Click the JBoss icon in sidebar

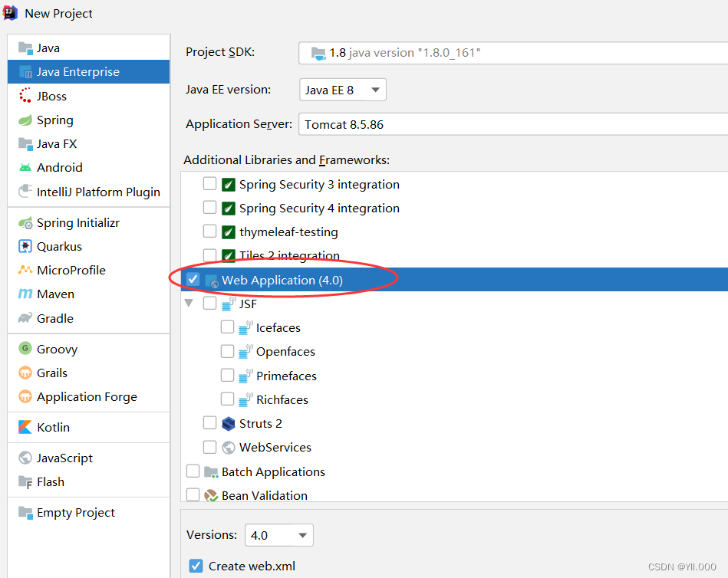click(x=25, y=96)
